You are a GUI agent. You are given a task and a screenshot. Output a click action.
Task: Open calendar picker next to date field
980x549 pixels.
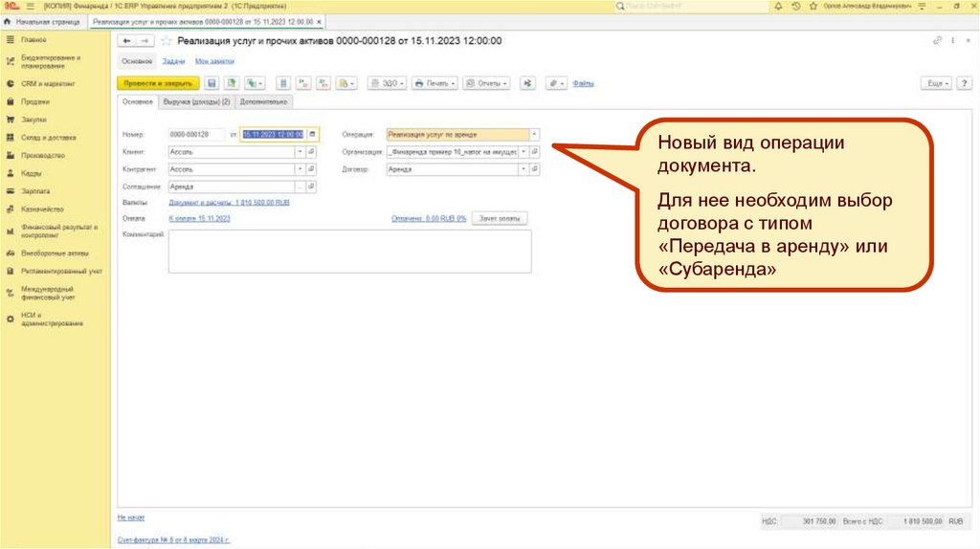click(x=314, y=135)
